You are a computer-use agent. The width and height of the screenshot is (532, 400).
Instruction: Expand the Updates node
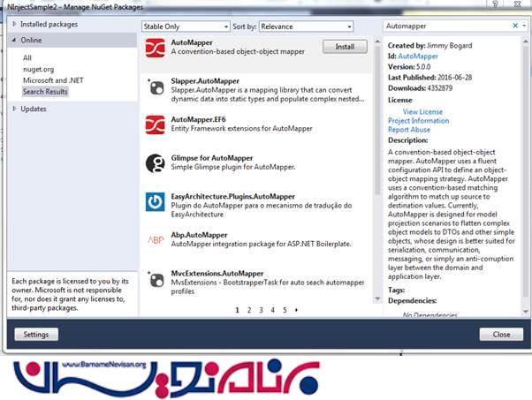(x=15, y=109)
